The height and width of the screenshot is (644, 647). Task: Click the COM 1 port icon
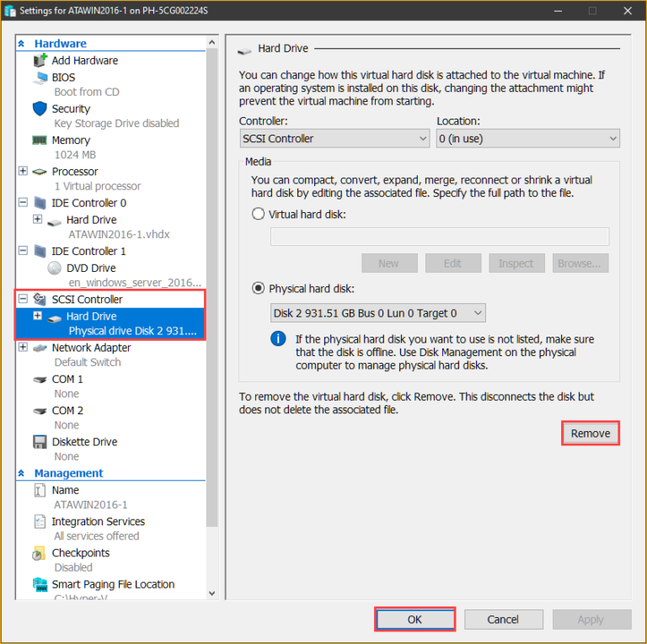point(40,380)
